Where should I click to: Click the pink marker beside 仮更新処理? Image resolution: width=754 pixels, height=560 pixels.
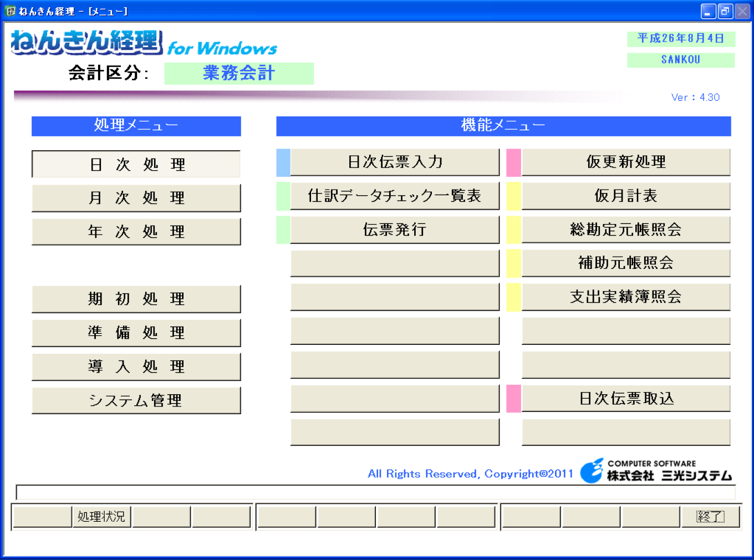coord(514,162)
